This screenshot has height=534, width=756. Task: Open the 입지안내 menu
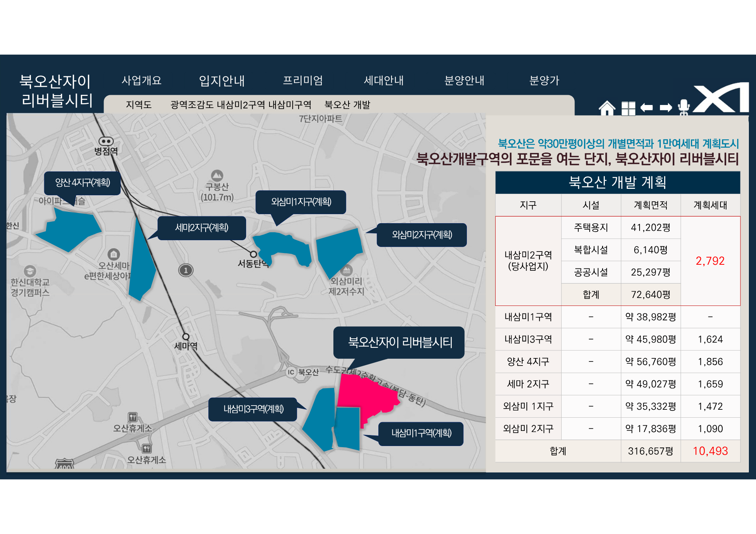click(222, 80)
